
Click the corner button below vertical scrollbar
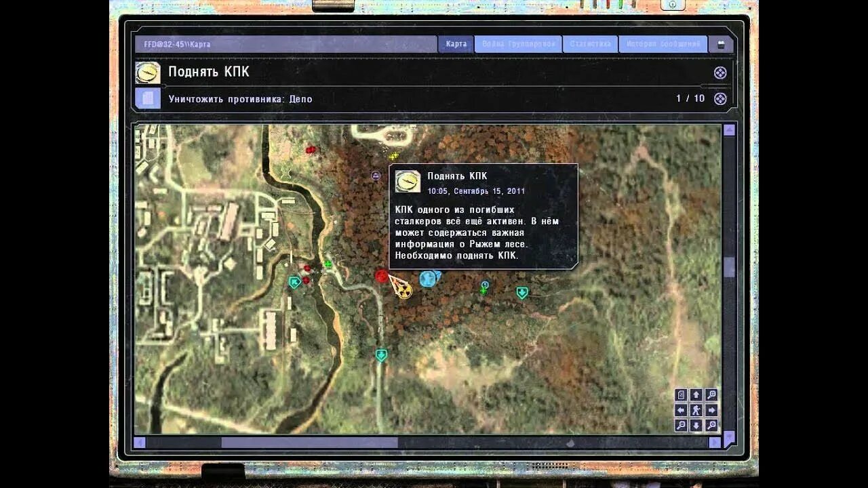coord(729,439)
